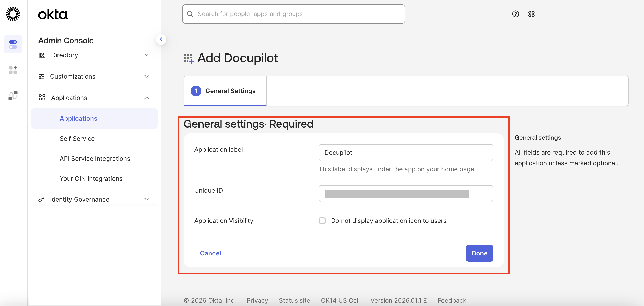The height and width of the screenshot is (306, 644).
Task: Click the help question mark icon
Action: [516, 14]
